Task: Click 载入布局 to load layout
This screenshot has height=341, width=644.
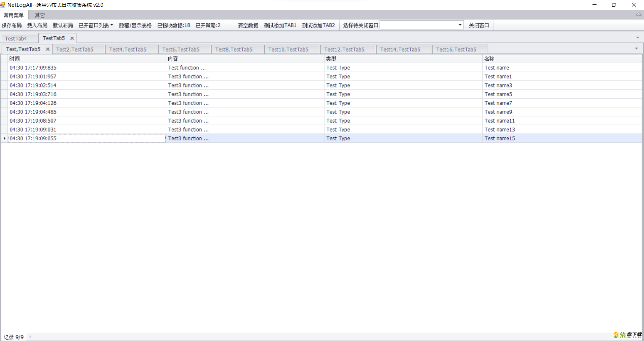Action: tap(37, 26)
